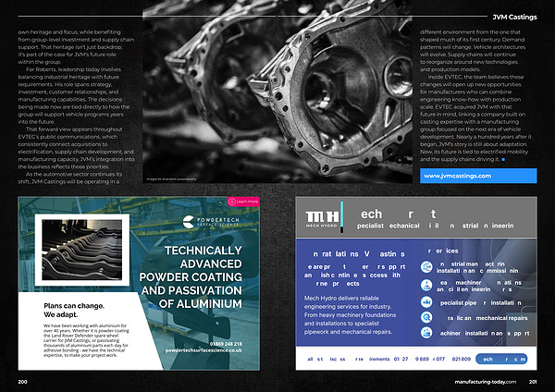Click the paragraph starting 'For Roberts, leadership today'

(x=74, y=95)
